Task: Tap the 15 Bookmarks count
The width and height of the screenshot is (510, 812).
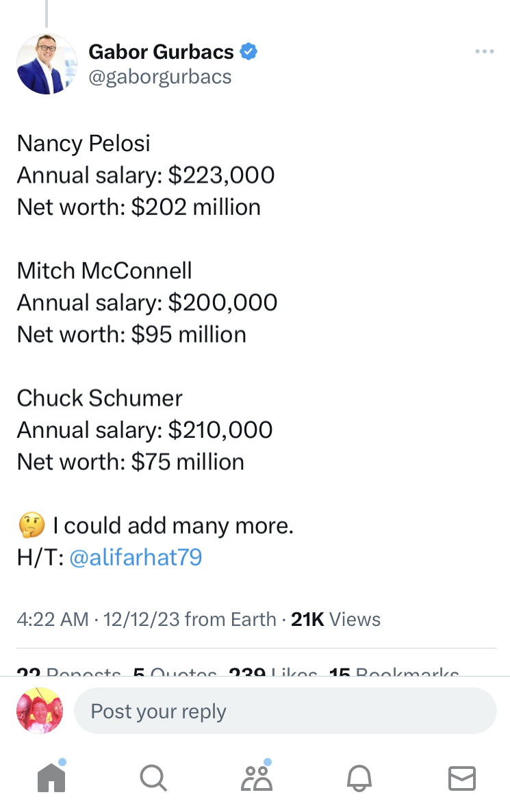Action: (x=394, y=672)
